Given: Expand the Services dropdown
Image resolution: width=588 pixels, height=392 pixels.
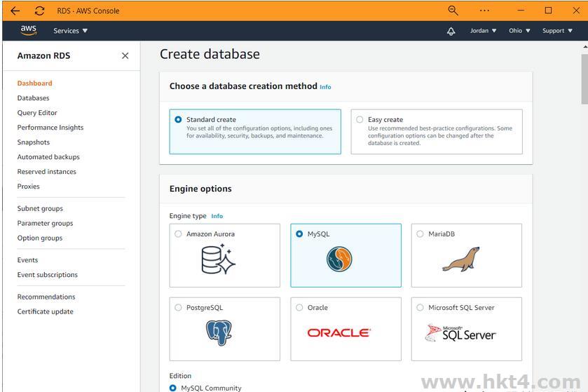Looking at the screenshot, I should click(70, 31).
